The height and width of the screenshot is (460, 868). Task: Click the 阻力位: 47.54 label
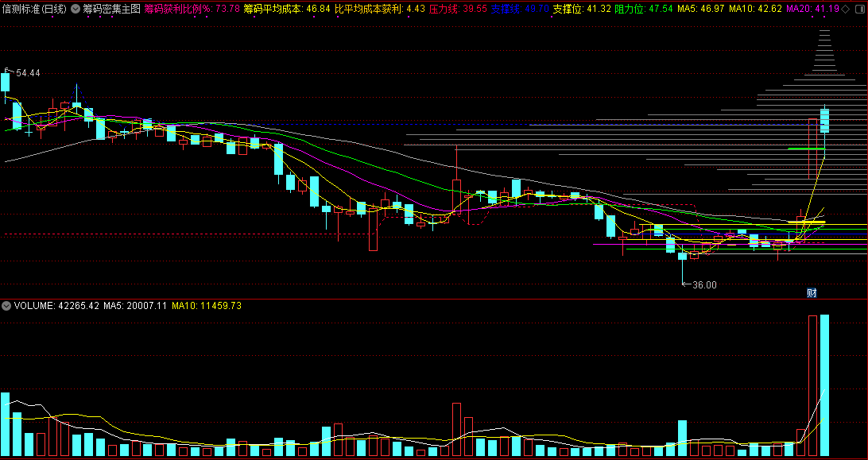644,9
